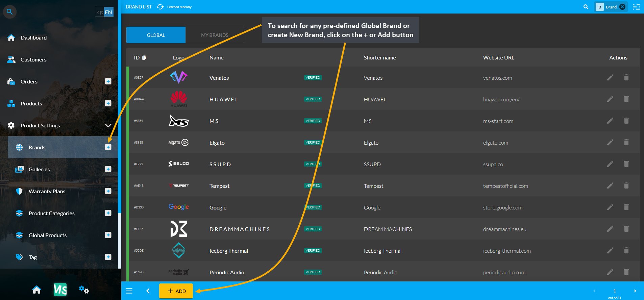Screen dimensions: 644x300
Task: Go to Orders page
Action: pos(29,81)
